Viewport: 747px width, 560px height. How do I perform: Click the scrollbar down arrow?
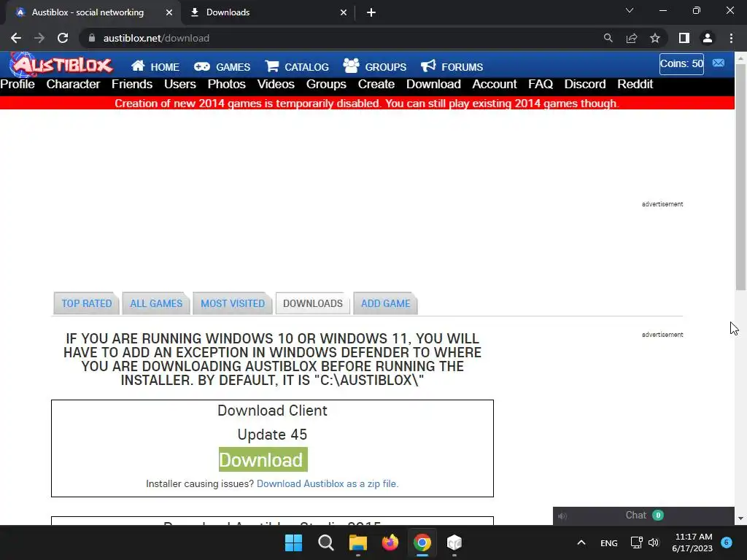(x=741, y=518)
